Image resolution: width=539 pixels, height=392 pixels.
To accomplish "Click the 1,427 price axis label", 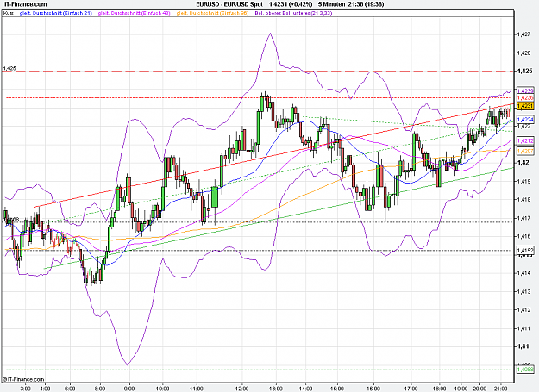I will (x=523, y=34).
